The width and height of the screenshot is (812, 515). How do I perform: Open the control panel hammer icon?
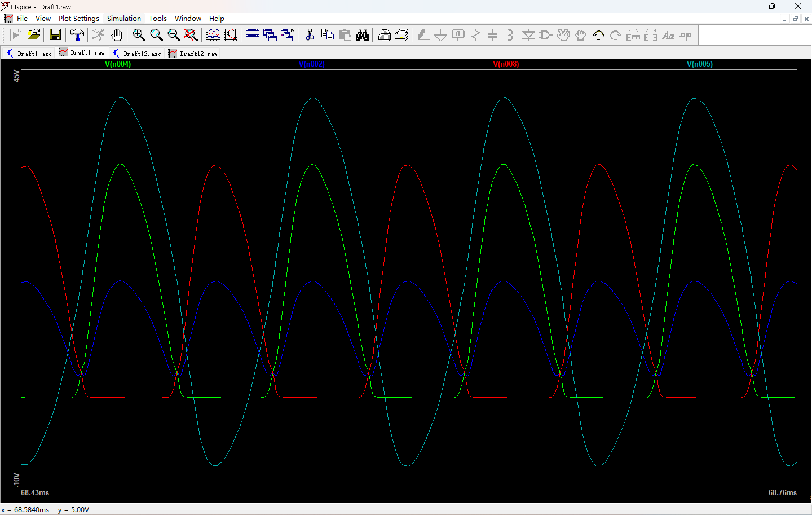coord(77,35)
